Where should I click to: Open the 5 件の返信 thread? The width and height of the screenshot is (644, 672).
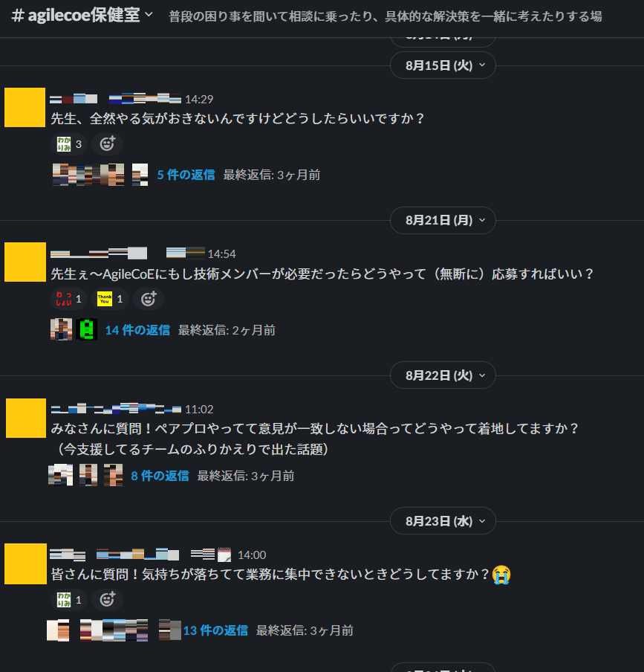click(186, 175)
